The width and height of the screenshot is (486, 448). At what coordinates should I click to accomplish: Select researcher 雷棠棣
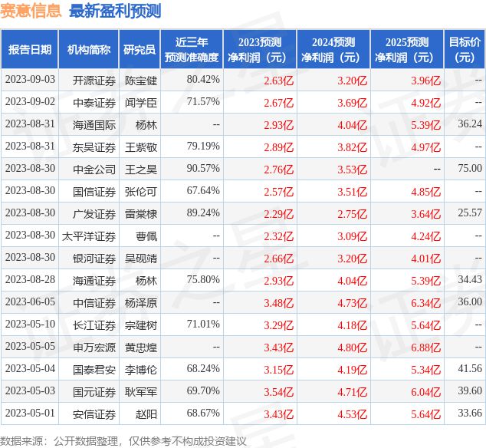coord(141,214)
